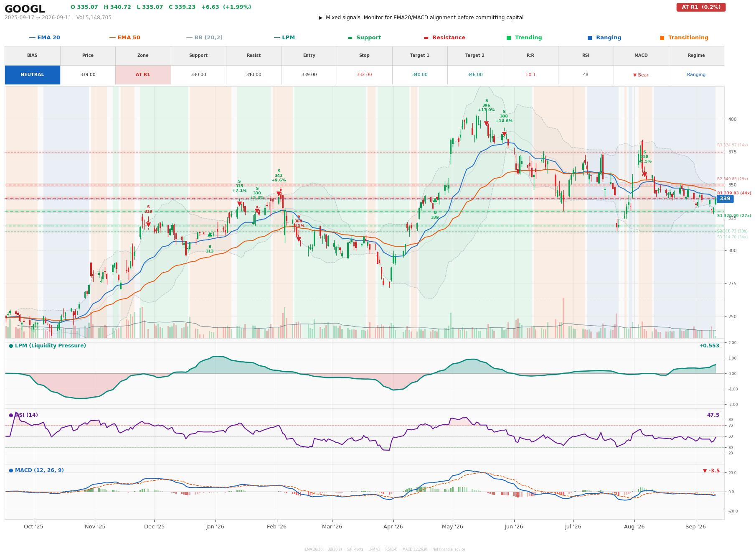Click the play arrow before Mixed signals message
The width and height of the screenshot is (756, 556).
[x=320, y=18]
